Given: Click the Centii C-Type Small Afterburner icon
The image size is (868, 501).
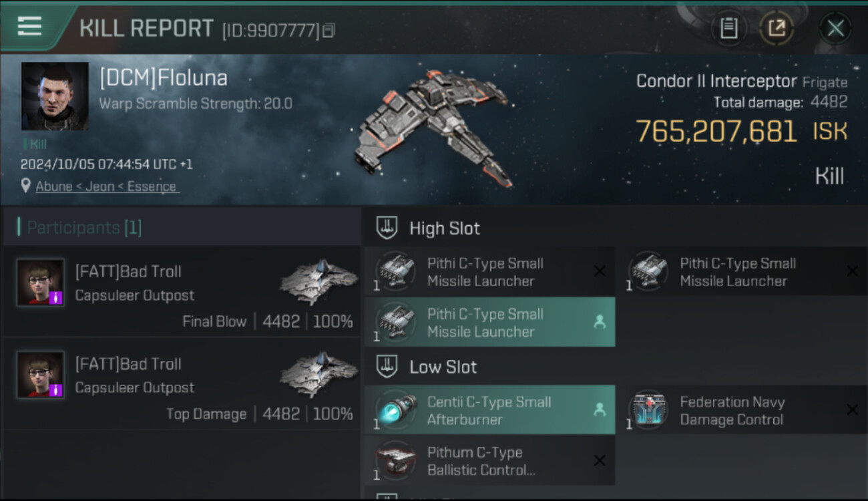Looking at the screenshot, I should click(396, 410).
